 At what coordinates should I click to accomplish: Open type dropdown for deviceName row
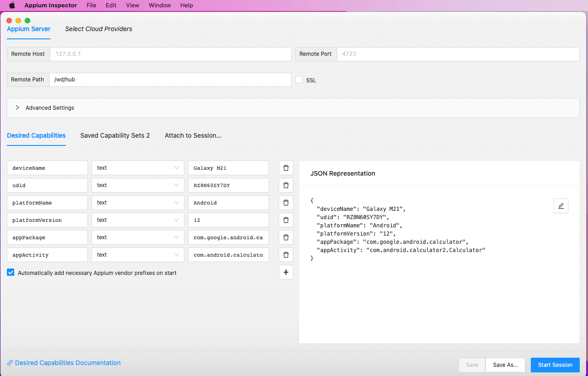[x=138, y=168]
